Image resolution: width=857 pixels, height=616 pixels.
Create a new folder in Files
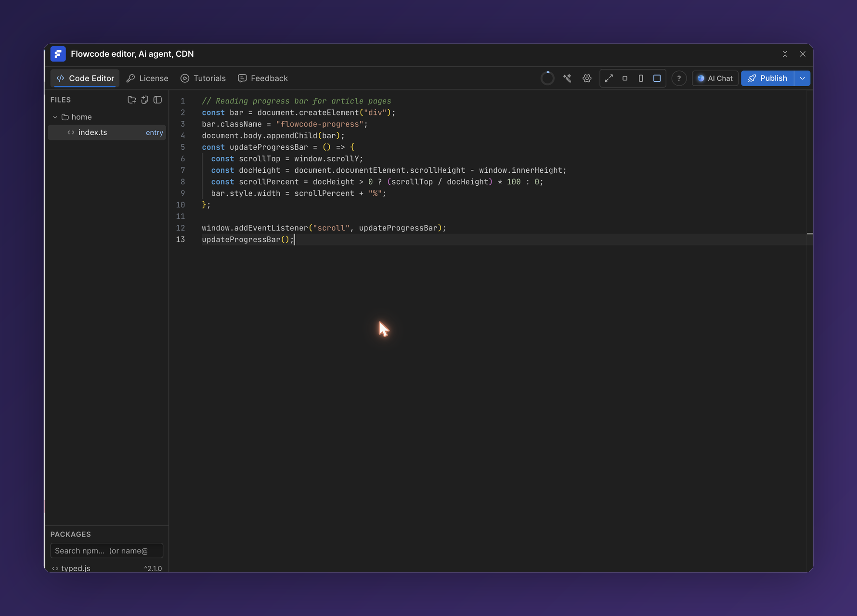[x=131, y=100]
